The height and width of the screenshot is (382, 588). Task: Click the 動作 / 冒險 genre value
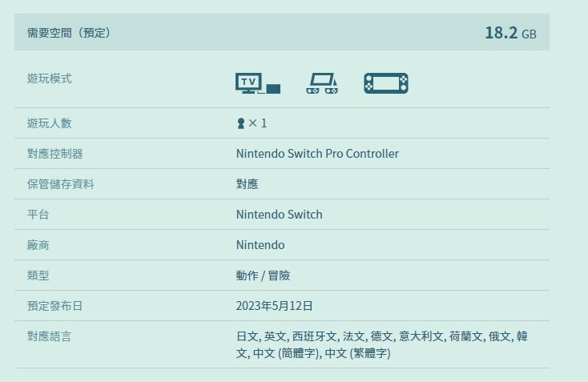(x=263, y=275)
